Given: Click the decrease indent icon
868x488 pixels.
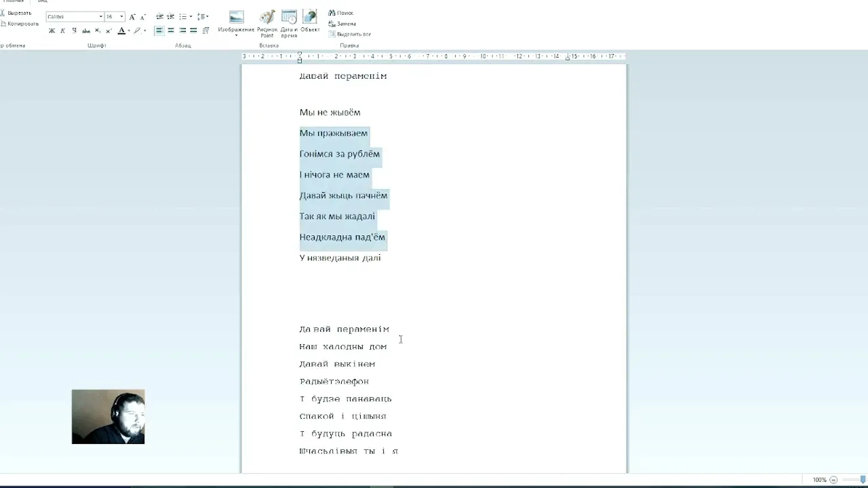Looking at the screenshot, I should tap(159, 17).
